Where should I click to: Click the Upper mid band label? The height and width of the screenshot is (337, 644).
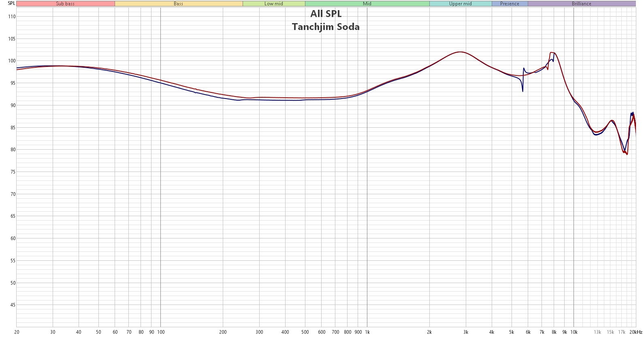click(x=461, y=4)
